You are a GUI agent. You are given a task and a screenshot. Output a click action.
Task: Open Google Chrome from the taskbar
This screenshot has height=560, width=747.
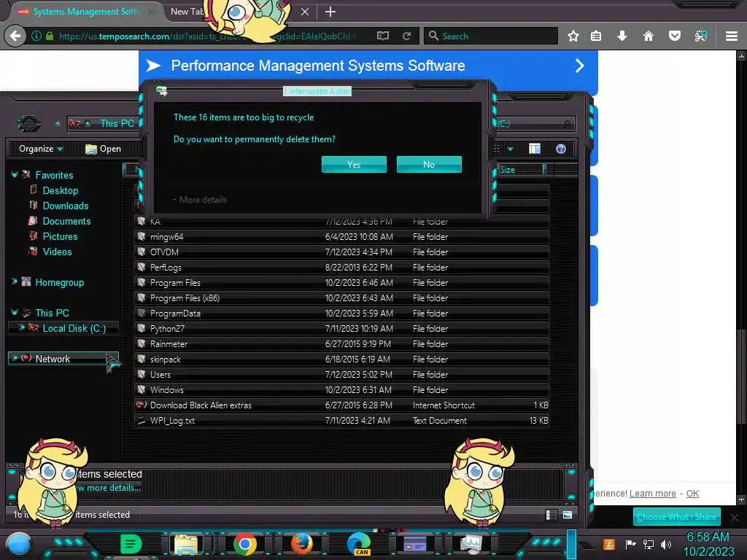tap(244, 544)
